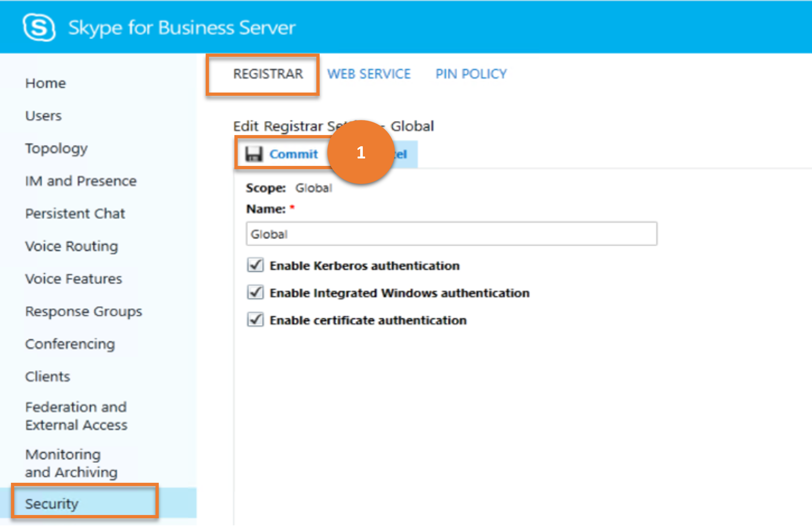Viewport: 812px width, 526px height.
Task: Click the Skype for Business logo icon
Action: (x=39, y=27)
